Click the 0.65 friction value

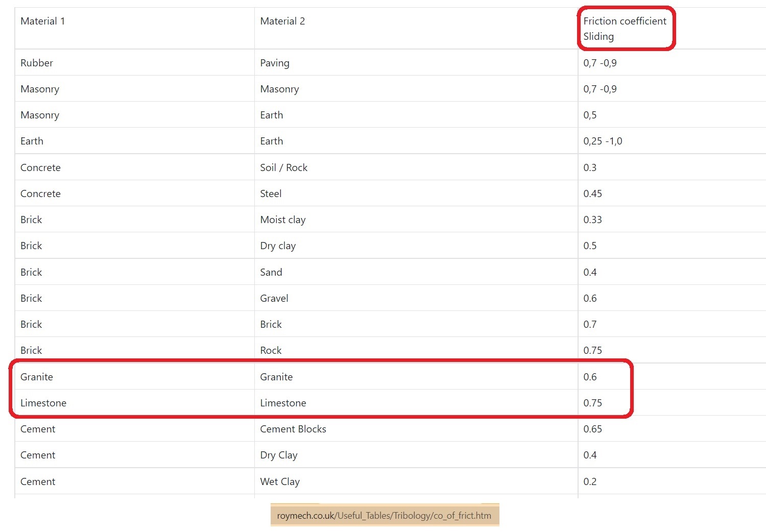(592, 429)
